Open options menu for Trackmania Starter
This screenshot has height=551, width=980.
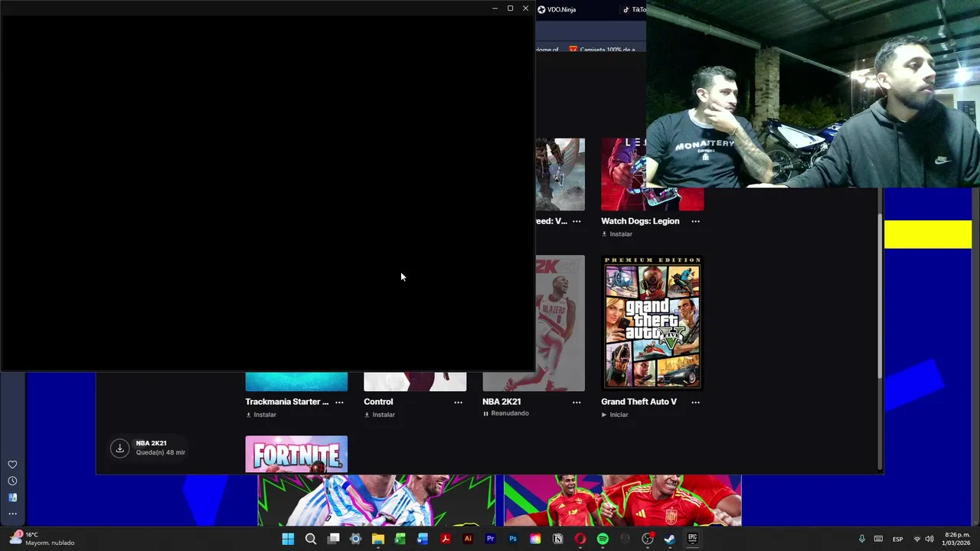pos(339,402)
